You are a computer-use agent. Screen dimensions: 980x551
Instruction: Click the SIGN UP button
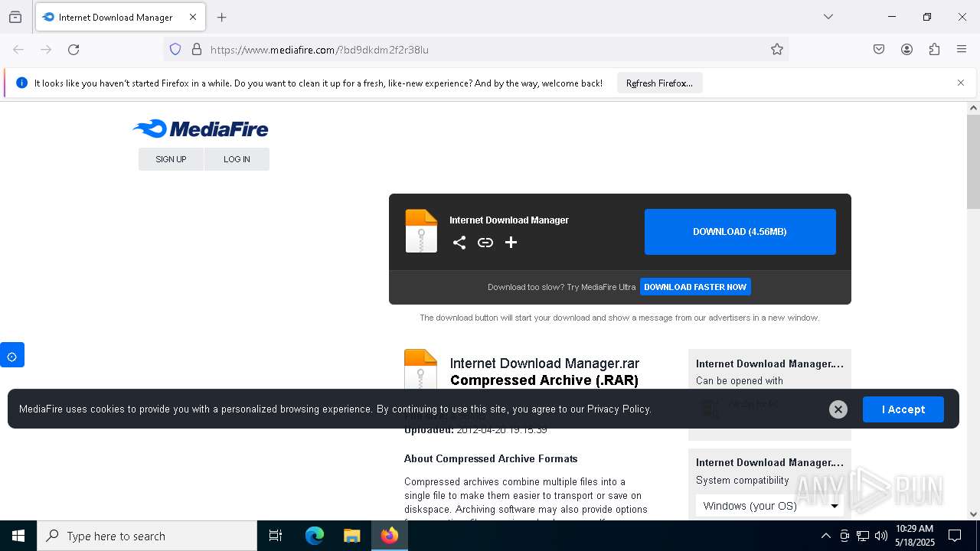coord(171,159)
